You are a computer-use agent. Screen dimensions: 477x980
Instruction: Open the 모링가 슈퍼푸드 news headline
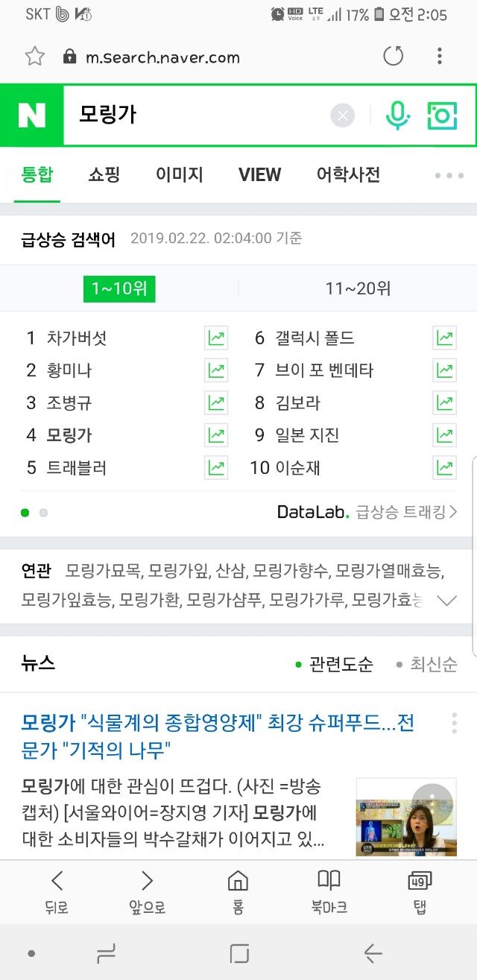click(x=218, y=736)
